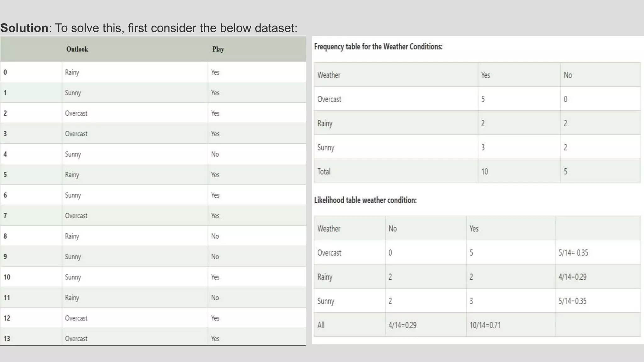Viewport: 644px width, 362px height.
Task: Click Overcast 'Yes' count 5 in frequency table
Action: click(483, 99)
